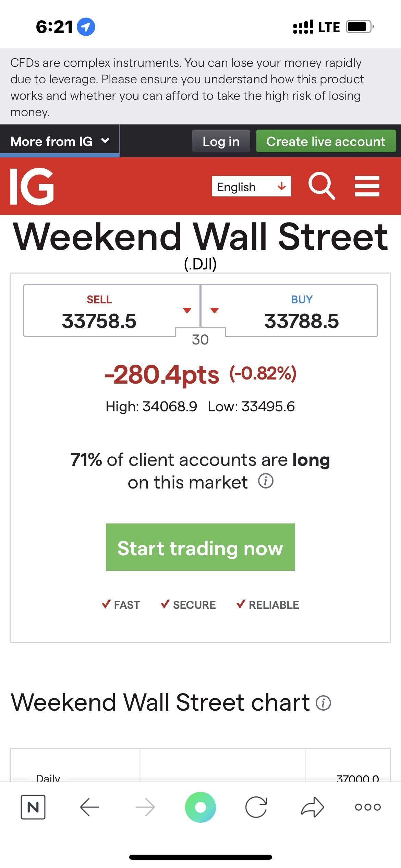Viewport: 401px width, 868px height.
Task: Open the English language selector
Action: pyautogui.click(x=251, y=187)
